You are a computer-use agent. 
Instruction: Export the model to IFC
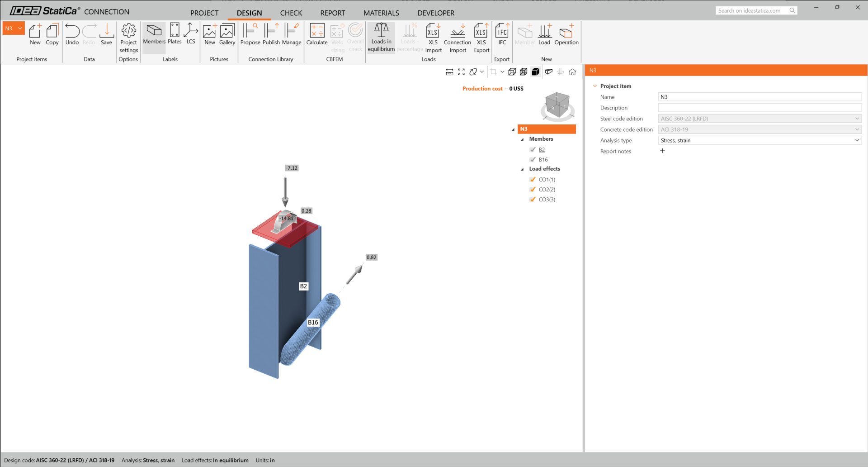click(502, 34)
